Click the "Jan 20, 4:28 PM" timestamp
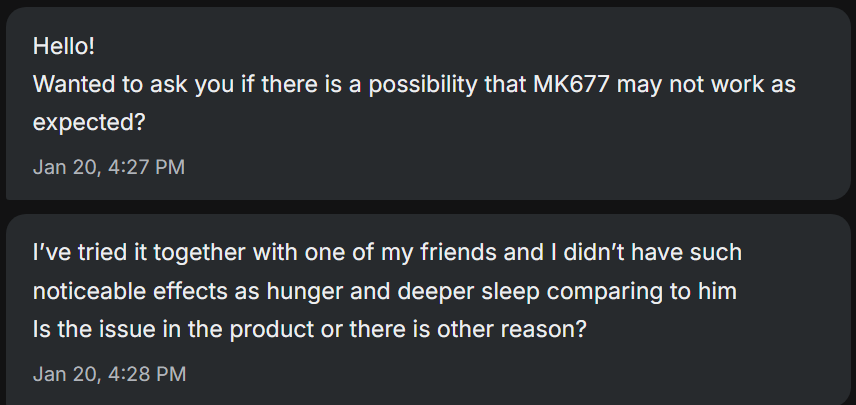 coord(108,374)
